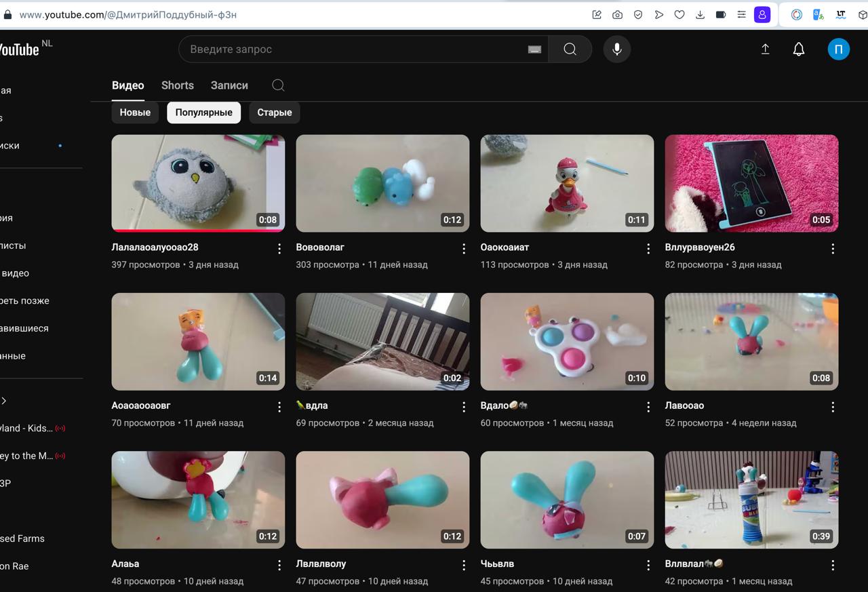Viewport: 868px width, 592px height.
Task: Open the browser screenshot camera icon
Action: pos(617,14)
